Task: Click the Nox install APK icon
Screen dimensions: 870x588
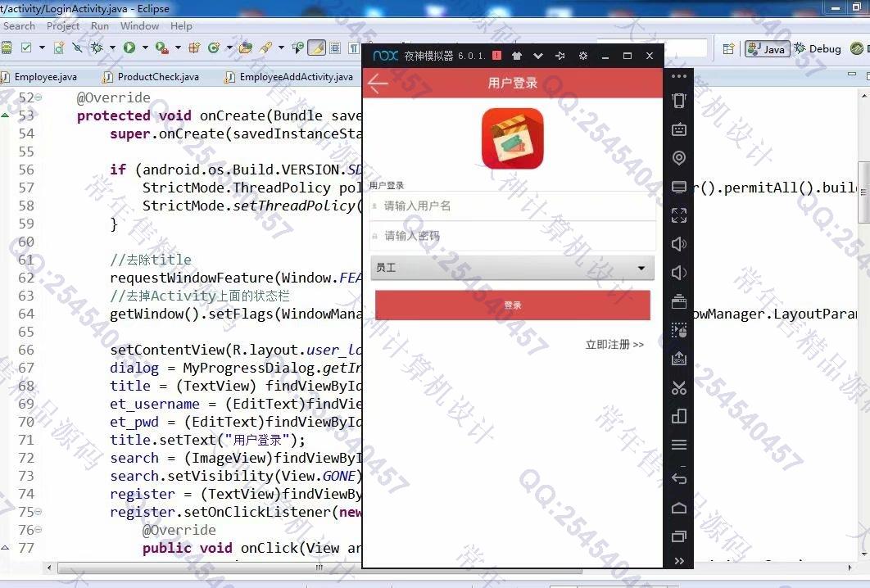Action: (679, 359)
